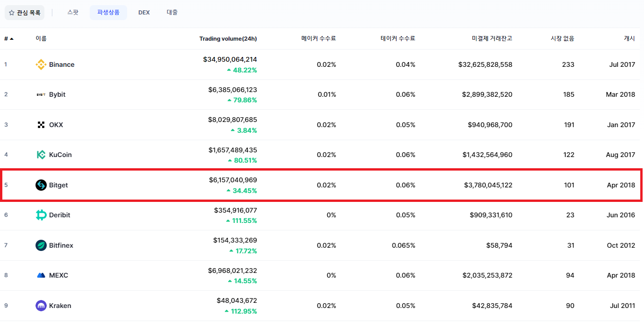This screenshot has height=322, width=644.
Task: Click the Binance exchange logo
Action: pos(41,64)
